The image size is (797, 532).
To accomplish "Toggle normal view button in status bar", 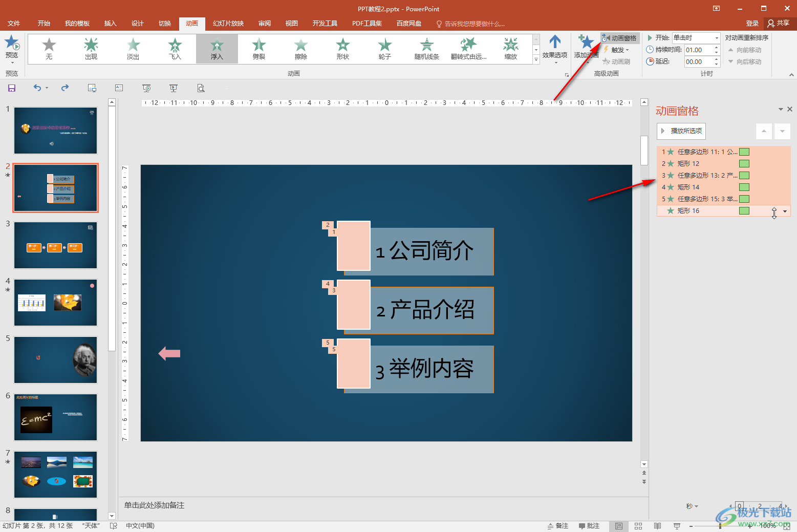I will 619,526.
